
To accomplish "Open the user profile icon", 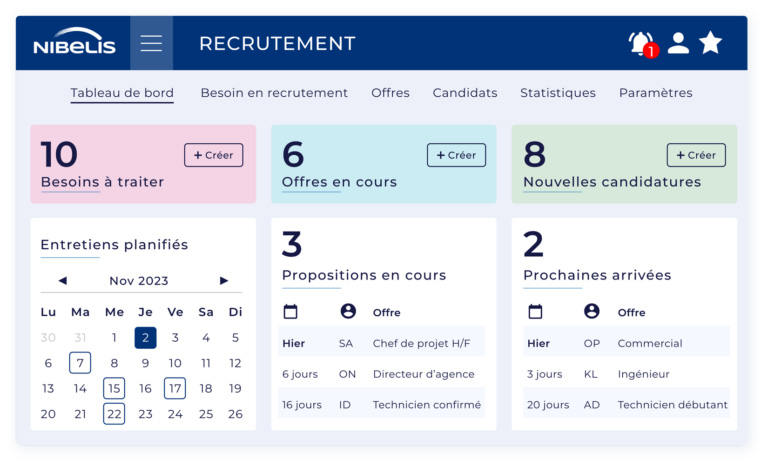I will 678,42.
